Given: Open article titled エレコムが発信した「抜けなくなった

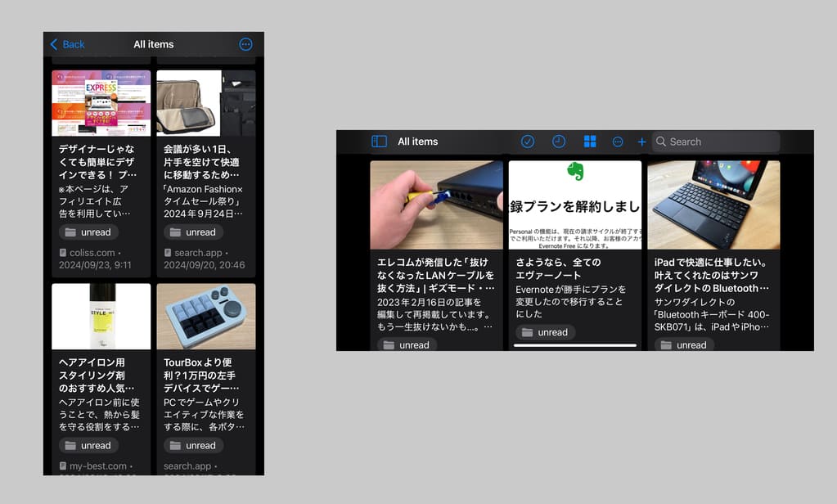Looking at the screenshot, I should tap(436, 275).
